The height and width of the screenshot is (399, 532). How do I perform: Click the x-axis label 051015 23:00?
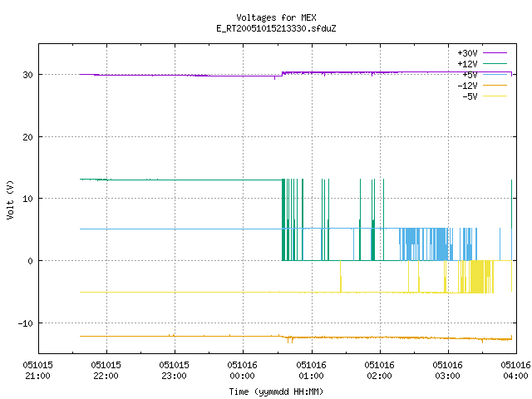(174, 371)
